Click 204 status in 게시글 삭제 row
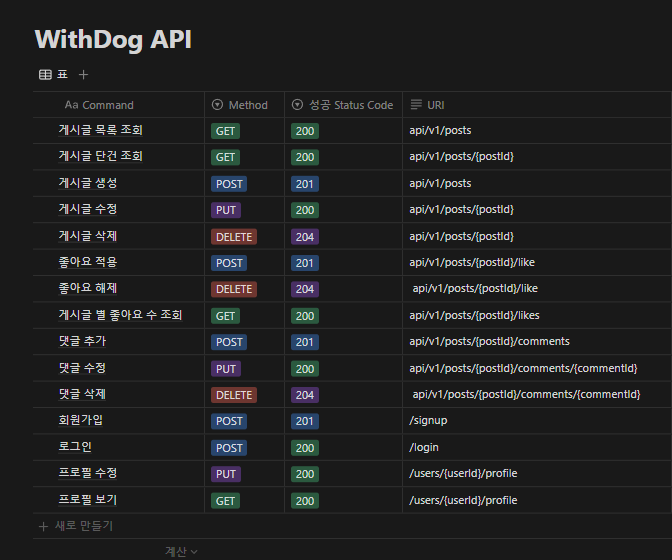672x560 pixels. click(x=305, y=237)
